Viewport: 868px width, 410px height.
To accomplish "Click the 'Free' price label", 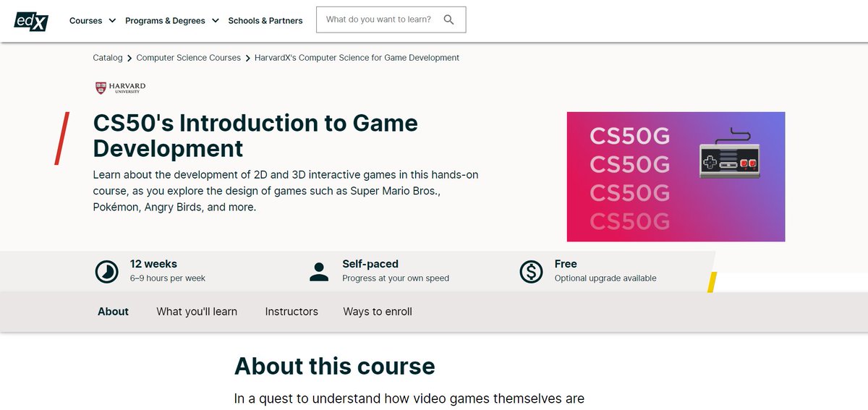I will click(566, 264).
